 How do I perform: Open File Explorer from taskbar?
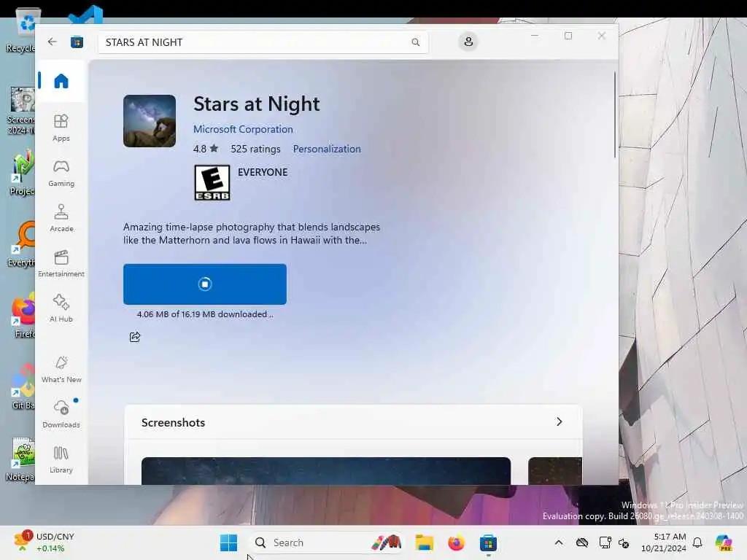pyautogui.click(x=424, y=542)
